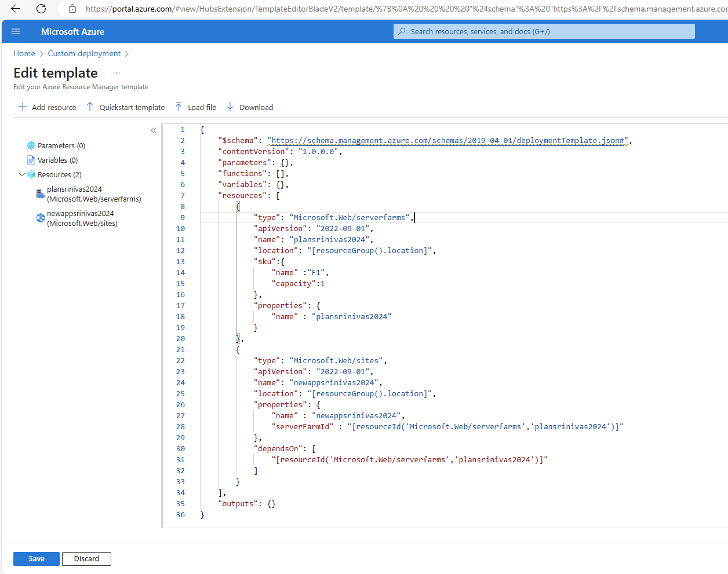Save the template

[37, 559]
